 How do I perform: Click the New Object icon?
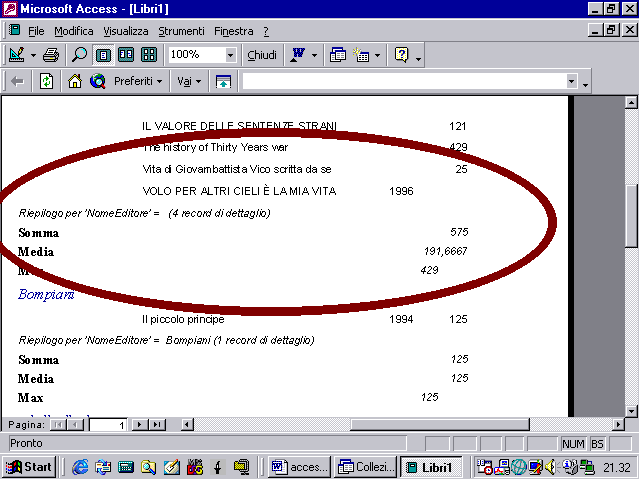pos(361,55)
